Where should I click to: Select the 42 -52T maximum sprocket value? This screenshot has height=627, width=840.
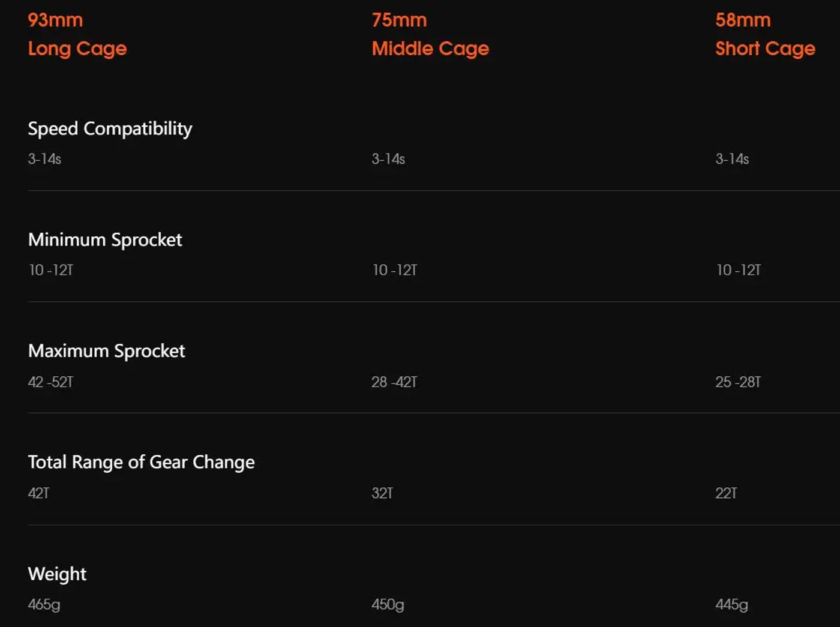coord(50,382)
